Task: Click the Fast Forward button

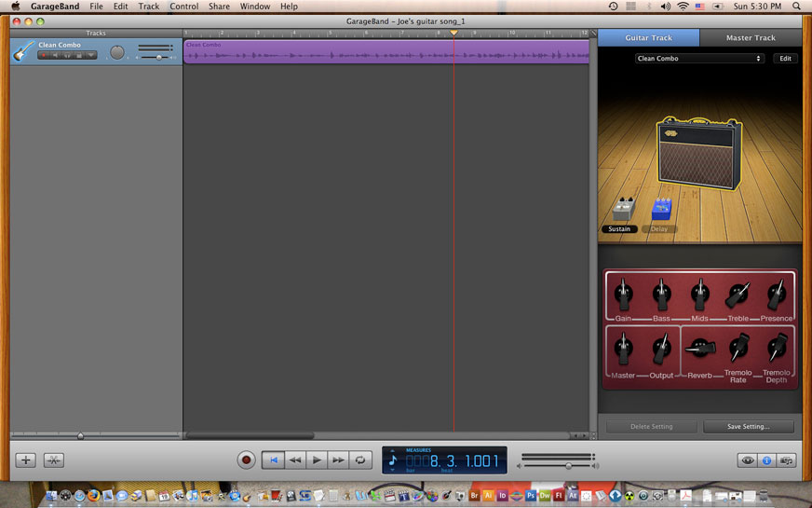Action: pyautogui.click(x=338, y=460)
